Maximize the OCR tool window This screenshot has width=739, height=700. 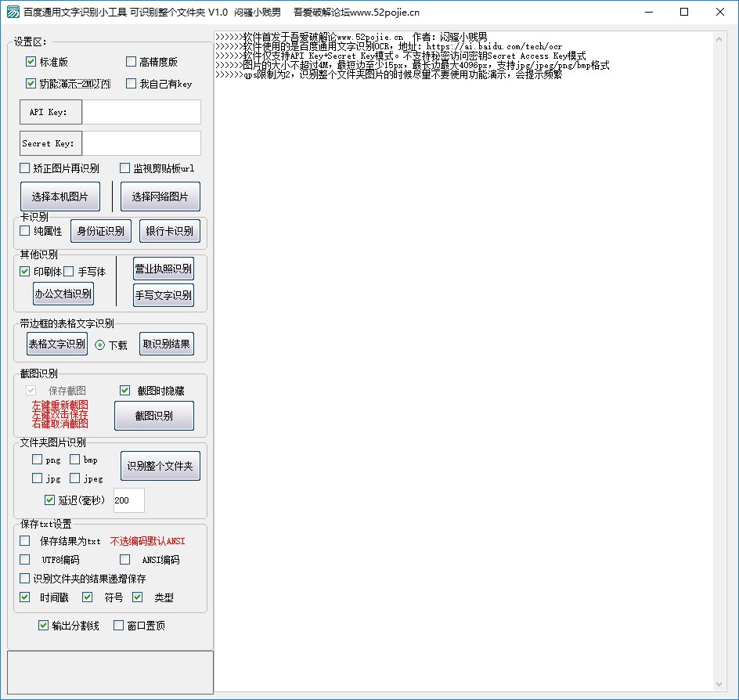click(684, 12)
